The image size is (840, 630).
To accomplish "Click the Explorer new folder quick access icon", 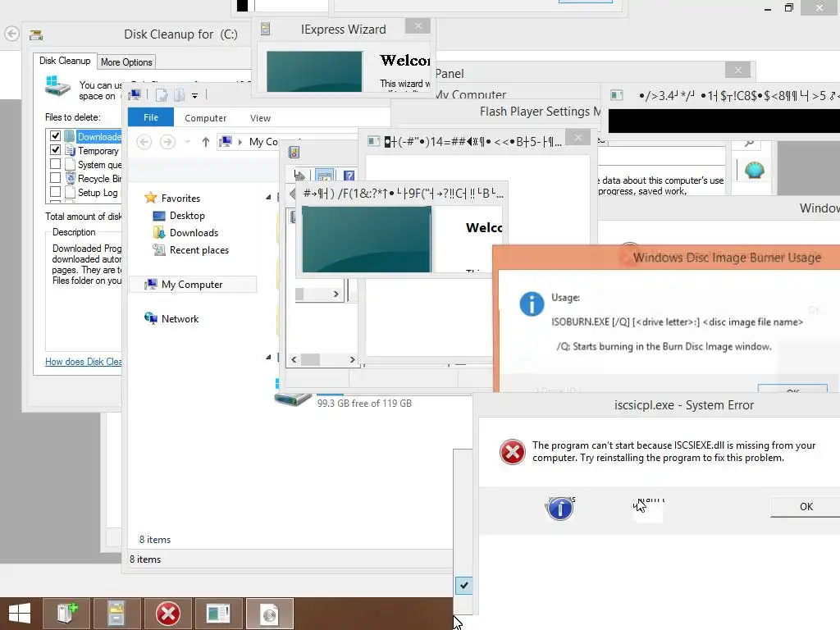I will tap(180, 95).
